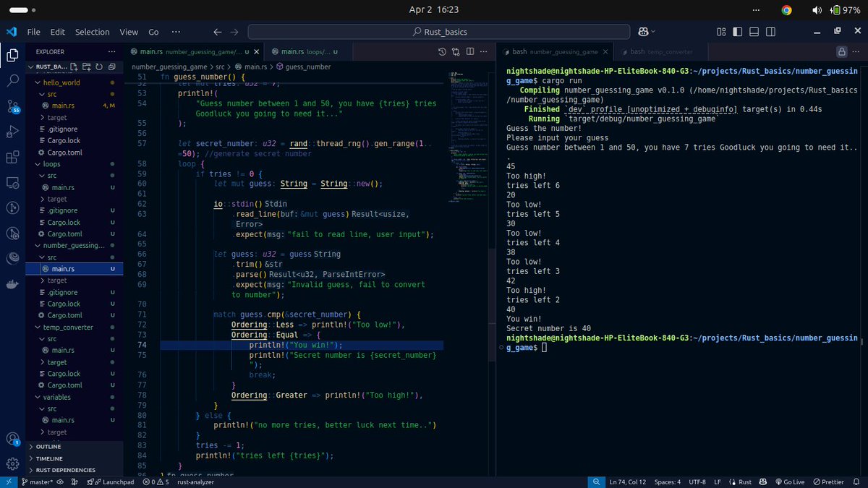Open Launchpad in status bar

[x=111, y=481]
